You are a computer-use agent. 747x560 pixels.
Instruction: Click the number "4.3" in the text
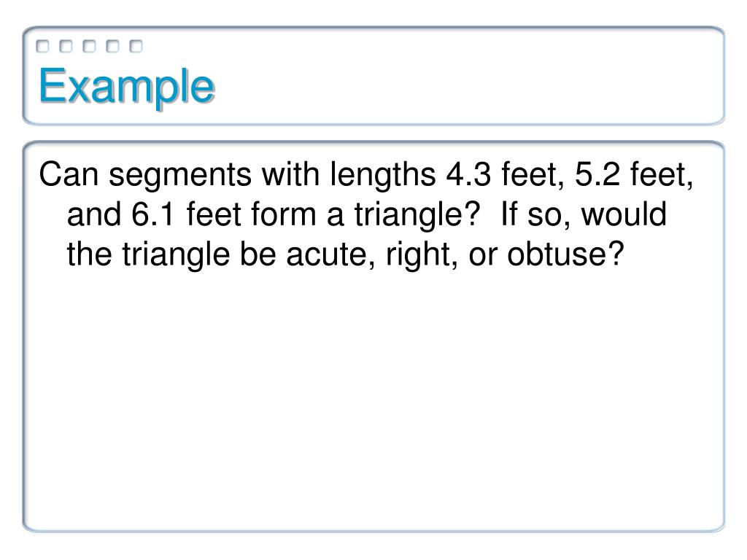click(468, 174)
